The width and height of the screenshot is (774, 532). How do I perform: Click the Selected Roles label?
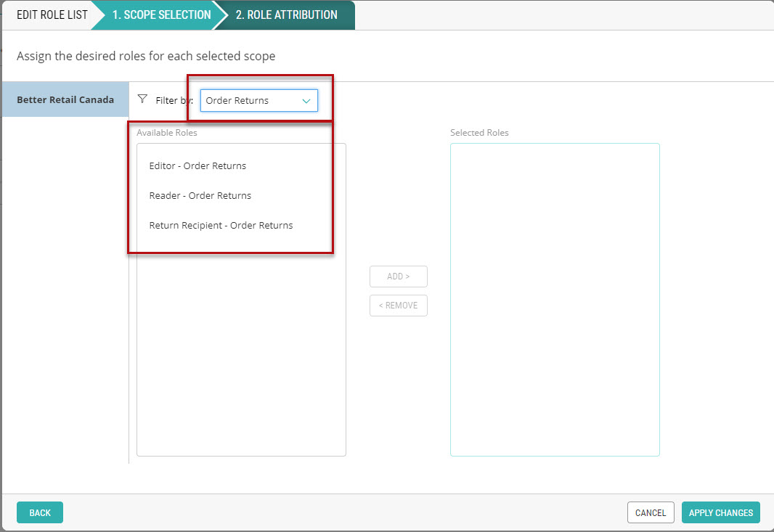(479, 133)
